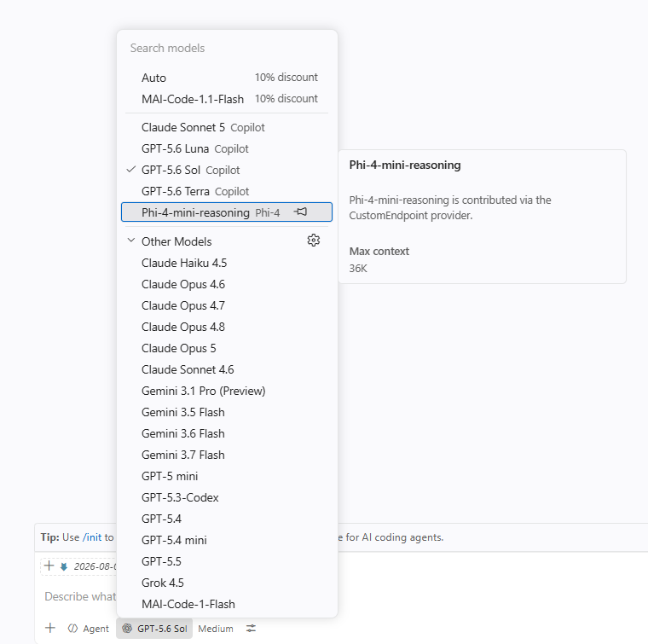The height and width of the screenshot is (644, 648).
Task: Choose GPT-5.4 mini model
Action: pyautogui.click(x=227, y=540)
